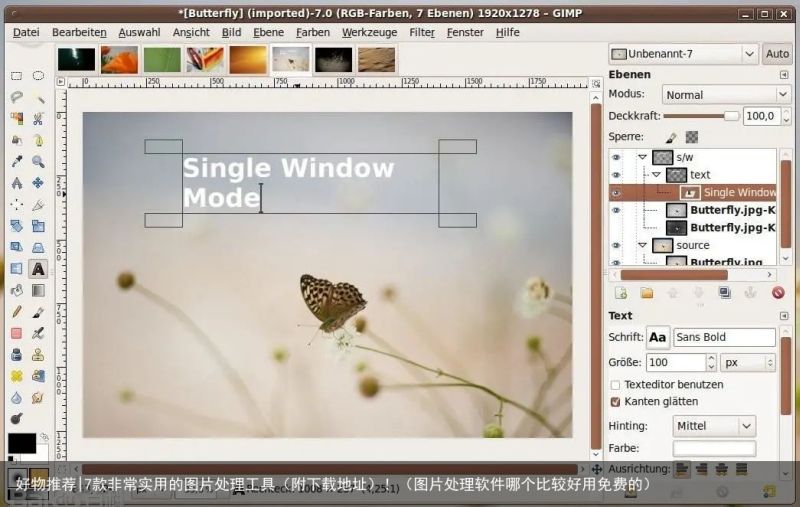Open the Filter menu
This screenshot has width=800, height=507.
click(x=422, y=32)
